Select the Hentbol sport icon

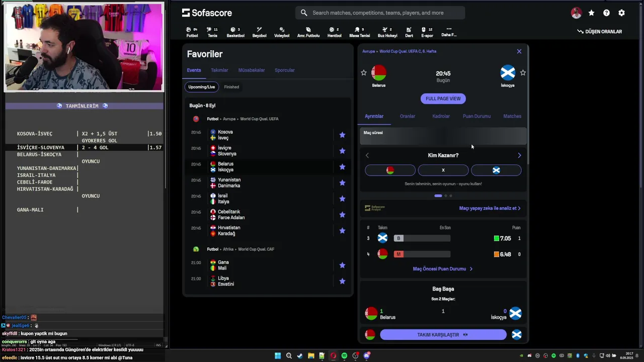click(334, 32)
